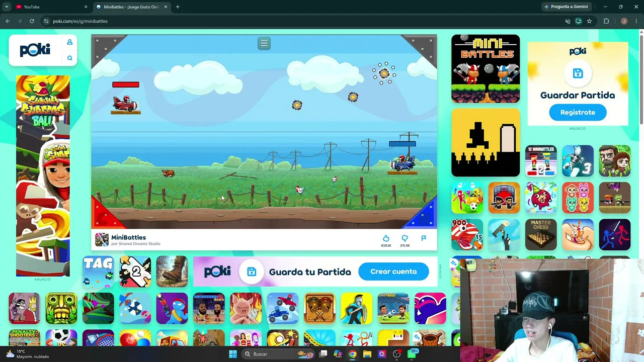This screenshot has height=362, width=644.
Task: Dislike MiniBattles with the thumbs-down icon
Action: click(x=405, y=238)
